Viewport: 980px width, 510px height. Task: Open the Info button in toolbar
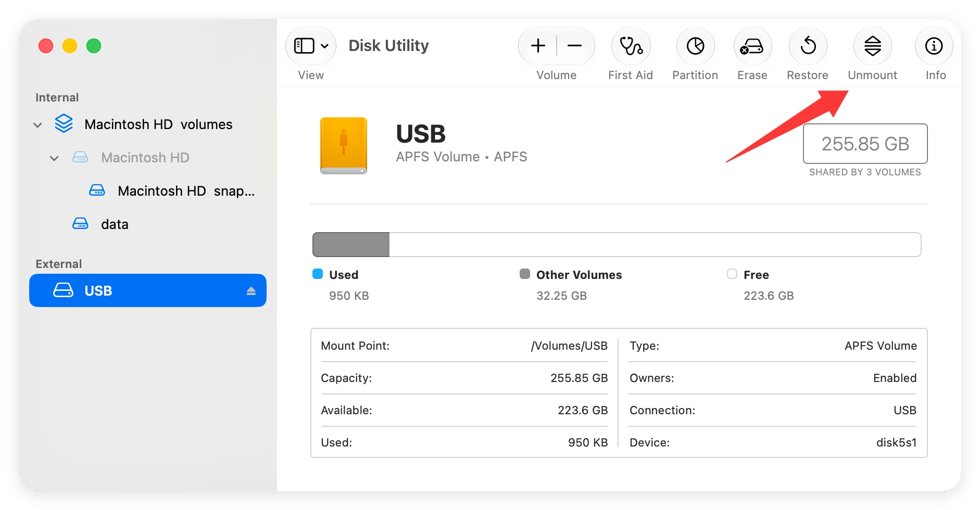click(x=934, y=46)
